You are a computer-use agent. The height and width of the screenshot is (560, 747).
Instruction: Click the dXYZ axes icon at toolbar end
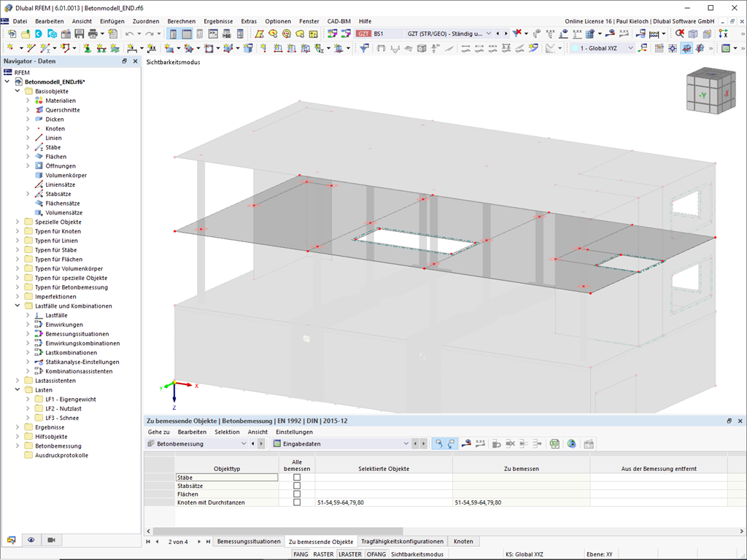[x=723, y=34]
